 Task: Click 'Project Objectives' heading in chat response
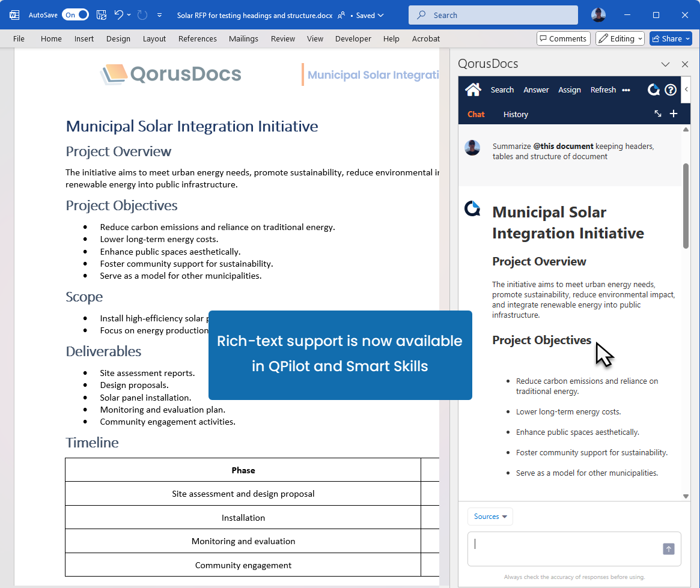[x=541, y=341]
